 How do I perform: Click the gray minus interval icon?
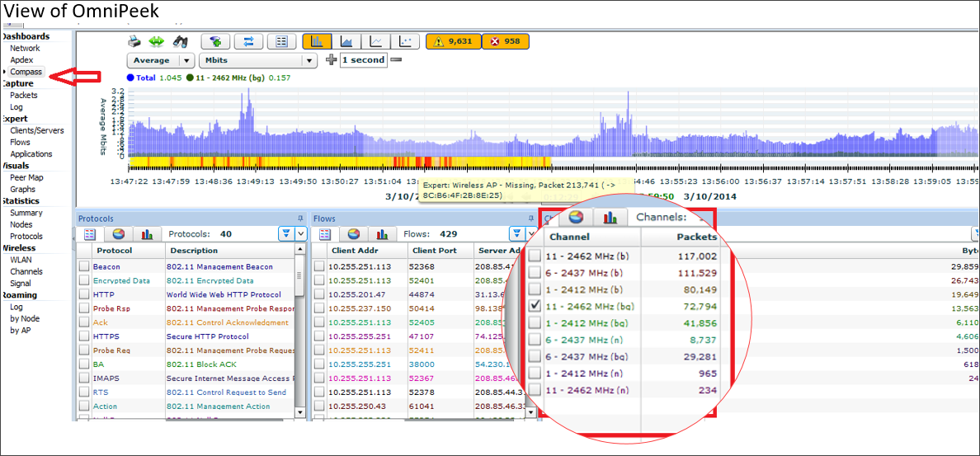point(396,60)
